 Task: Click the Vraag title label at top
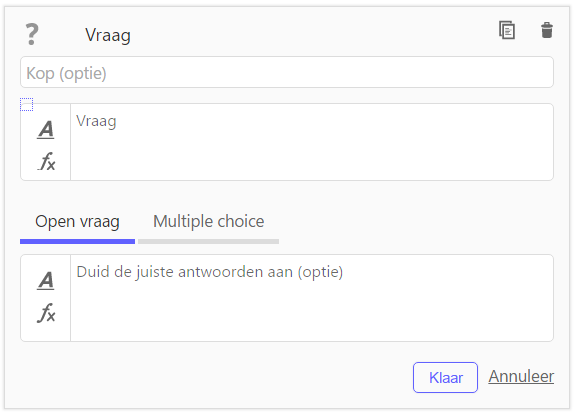point(108,36)
